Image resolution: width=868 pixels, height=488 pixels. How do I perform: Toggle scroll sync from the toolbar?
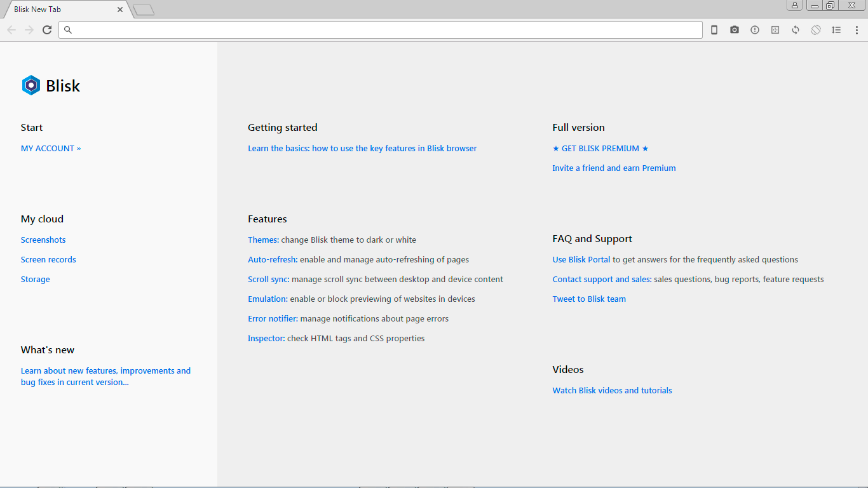pos(836,29)
